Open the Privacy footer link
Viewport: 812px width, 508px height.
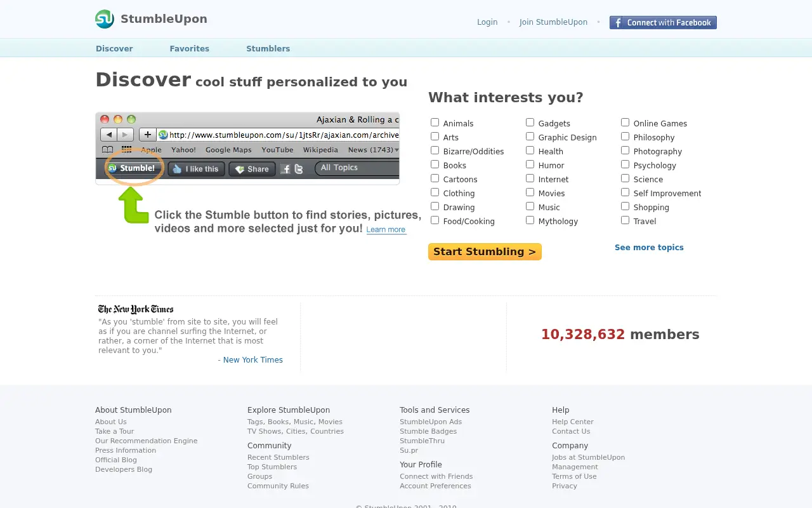565,486
